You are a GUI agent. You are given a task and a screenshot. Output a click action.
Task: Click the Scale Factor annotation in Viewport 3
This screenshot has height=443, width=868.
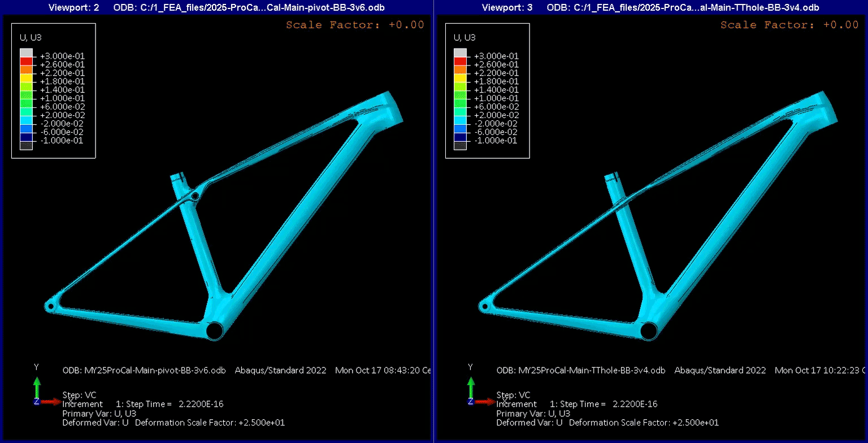coord(789,25)
